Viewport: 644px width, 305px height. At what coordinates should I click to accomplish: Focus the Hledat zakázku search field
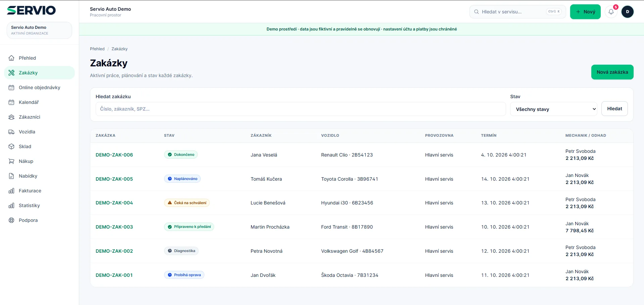(x=301, y=109)
